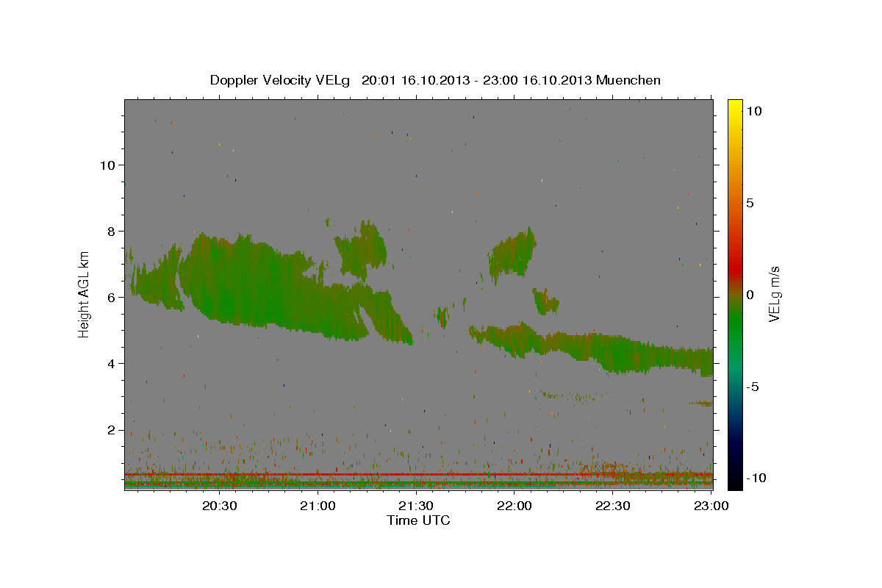
Task: Click the colorbar label -10
Action: (x=755, y=478)
